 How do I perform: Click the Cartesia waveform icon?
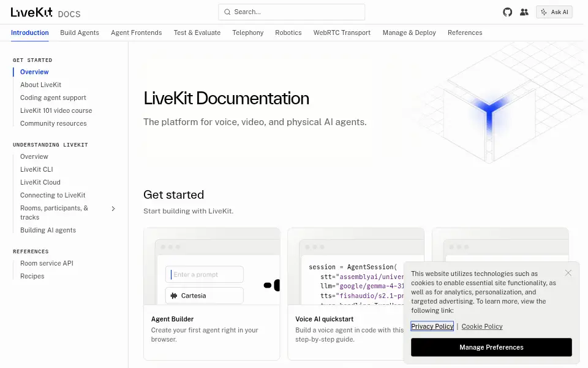coord(174,296)
